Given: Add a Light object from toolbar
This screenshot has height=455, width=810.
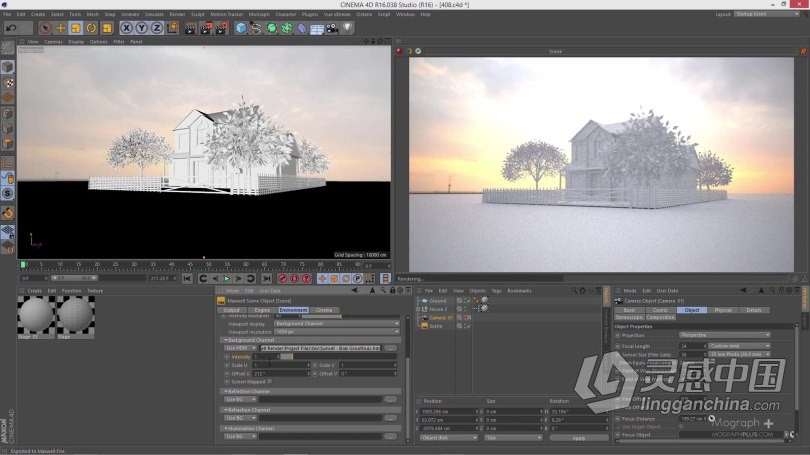Looking at the screenshot, I should [348, 28].
